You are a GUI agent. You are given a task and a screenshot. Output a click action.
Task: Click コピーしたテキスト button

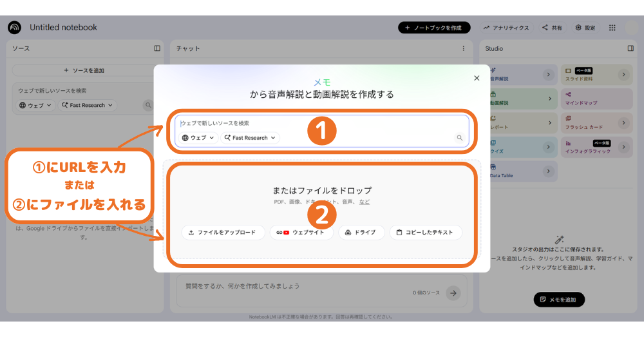[x=426, y=232]
